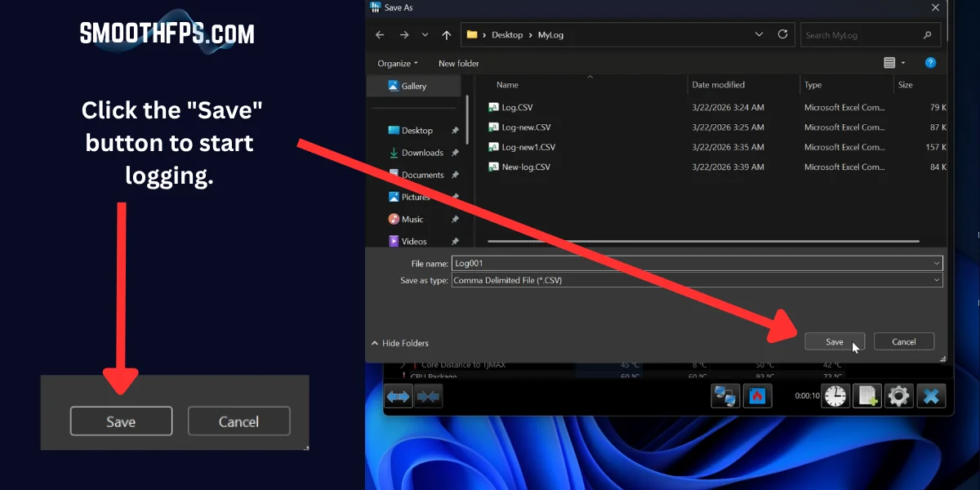Viewport: 980px width, 490px height.
Task: Open the remote network computers icon
Action: pyautogui.click(x=725, y=396)
